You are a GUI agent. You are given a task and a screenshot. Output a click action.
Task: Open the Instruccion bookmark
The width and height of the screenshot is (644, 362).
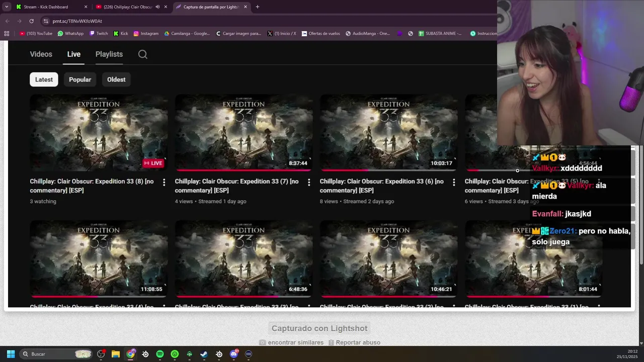tap(484, 34)
